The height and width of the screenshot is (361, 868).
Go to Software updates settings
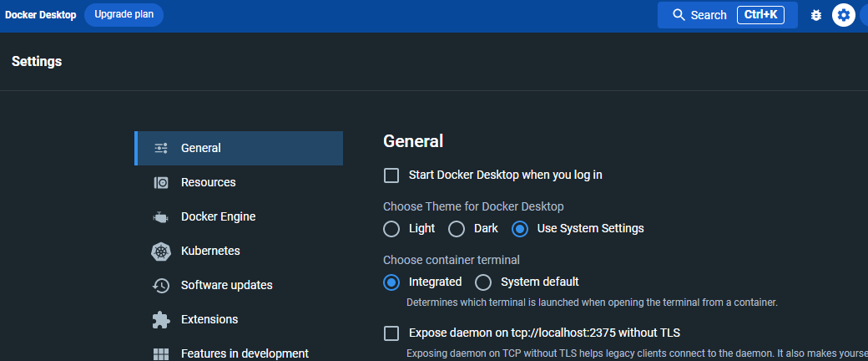tap(239, 286)
